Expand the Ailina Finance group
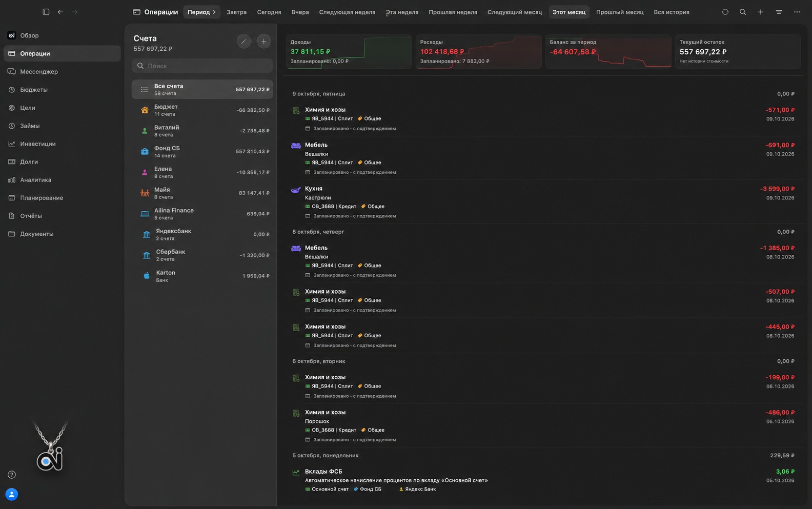This screenshot has height=509, width=812. pyautogui.click(x=202, y=214)
